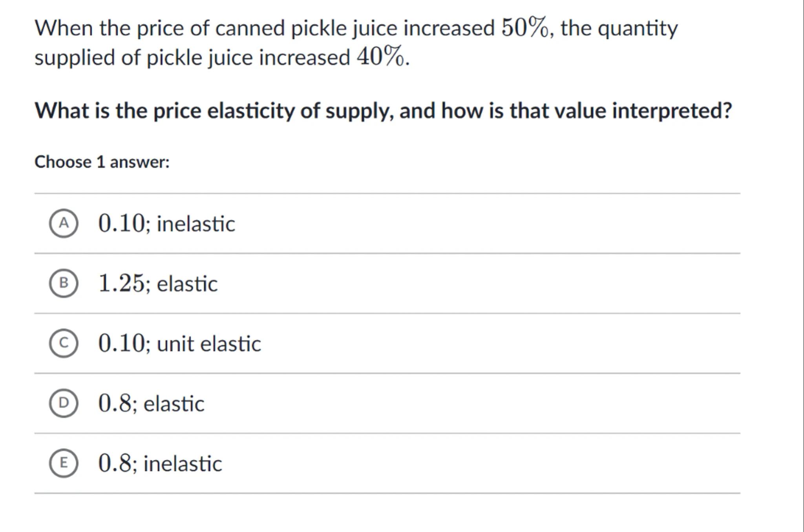Click the 40% figure in the question

point(380,57)
